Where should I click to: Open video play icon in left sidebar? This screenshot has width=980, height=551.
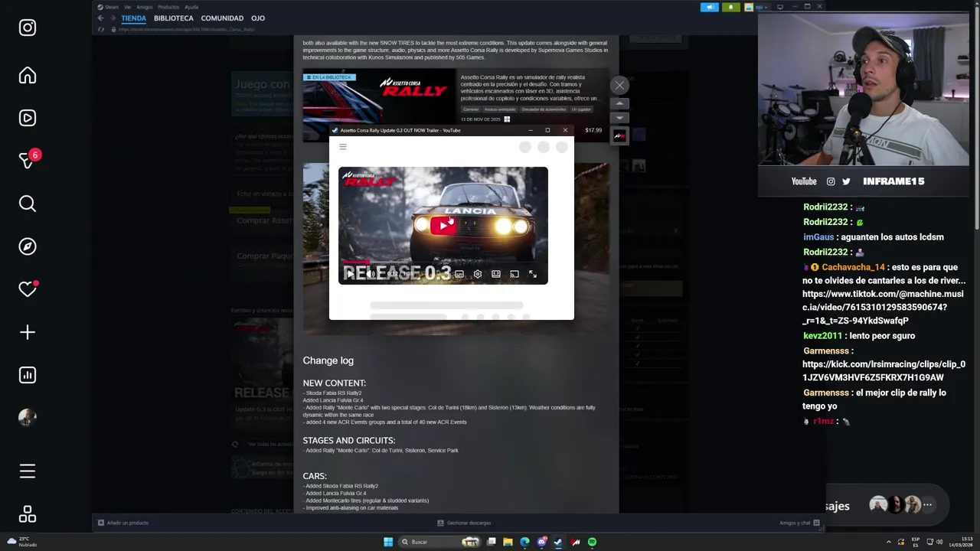(x=28, y=118)
